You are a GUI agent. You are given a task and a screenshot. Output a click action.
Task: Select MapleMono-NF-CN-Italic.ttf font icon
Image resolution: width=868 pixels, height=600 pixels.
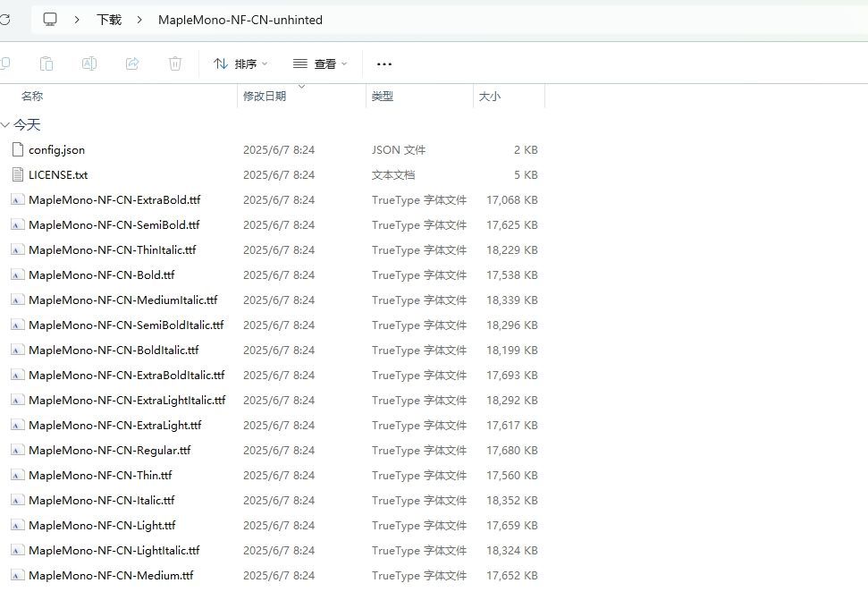coord(18,501)
